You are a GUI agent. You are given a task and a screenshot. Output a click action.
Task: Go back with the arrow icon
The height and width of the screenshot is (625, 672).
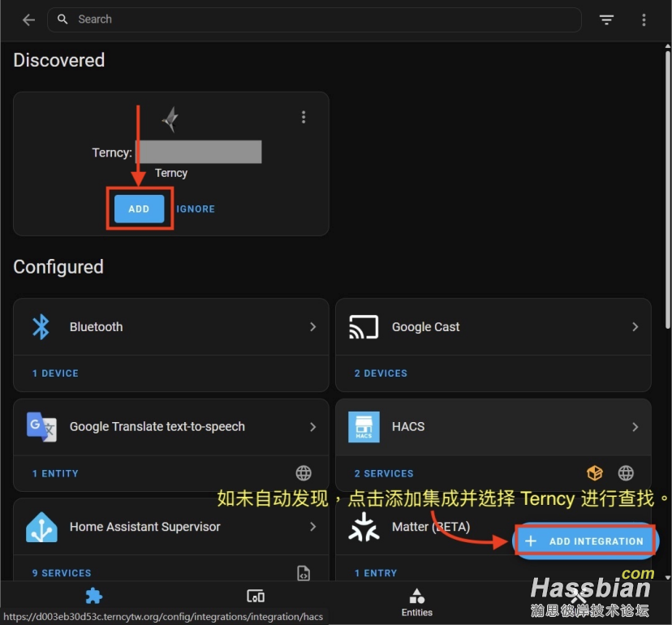28,19
